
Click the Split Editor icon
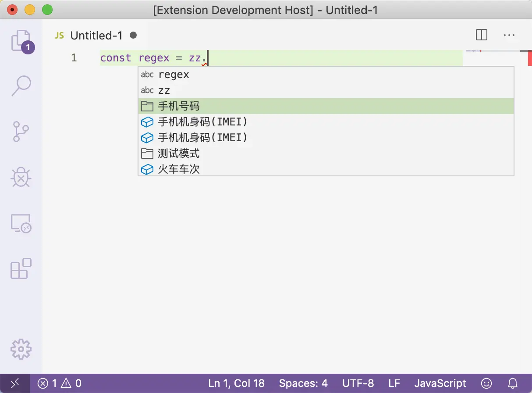481,35
